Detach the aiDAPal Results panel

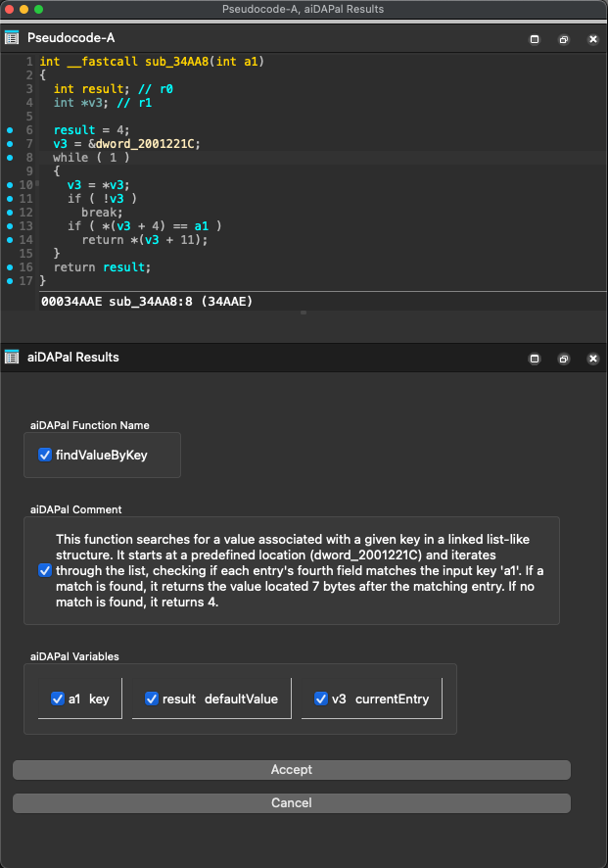click(x=564, y=359)
